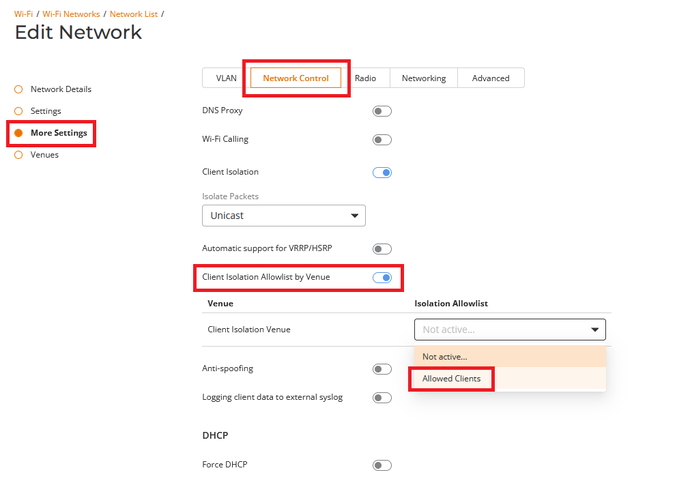Enable the Force DHCP switch
The image size is (690, 483).
(x=382, y=465)
